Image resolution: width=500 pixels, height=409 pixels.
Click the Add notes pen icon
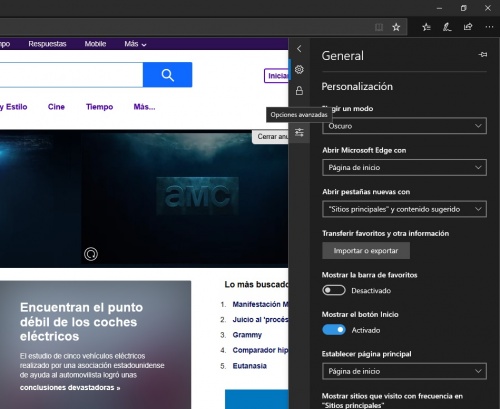click(447, 27)
